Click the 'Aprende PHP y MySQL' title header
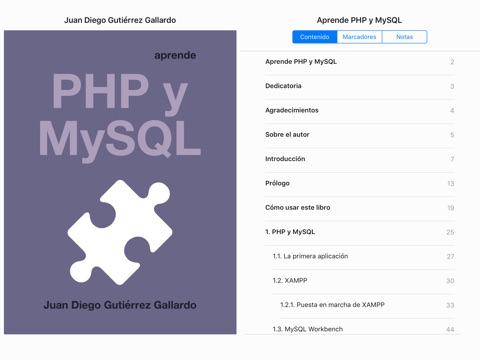The width and height of the screenshot is (480, 360). (x=359, y=20)
